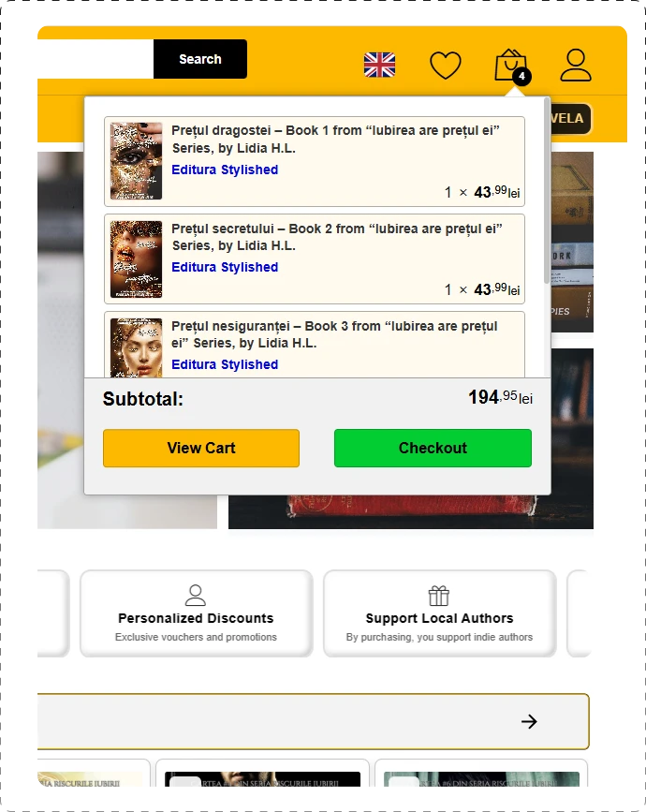
Task: Click into the search input field
Action: (95, 59)
